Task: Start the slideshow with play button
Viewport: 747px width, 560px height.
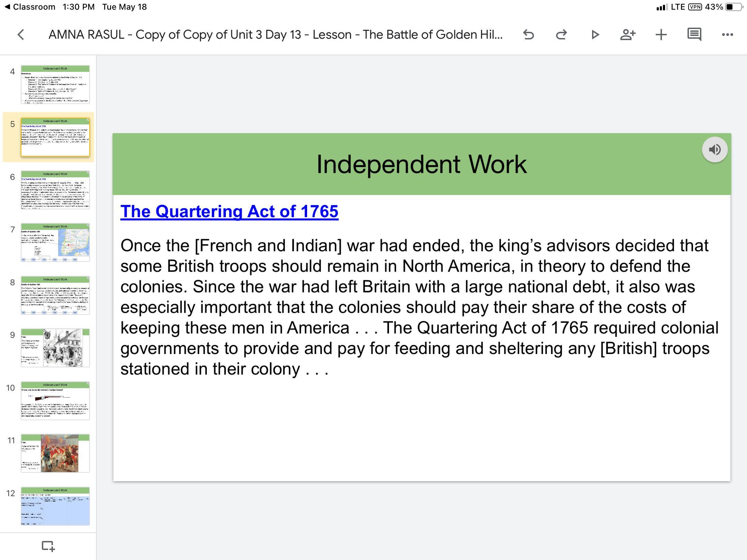Action: (x=595, y=35)
